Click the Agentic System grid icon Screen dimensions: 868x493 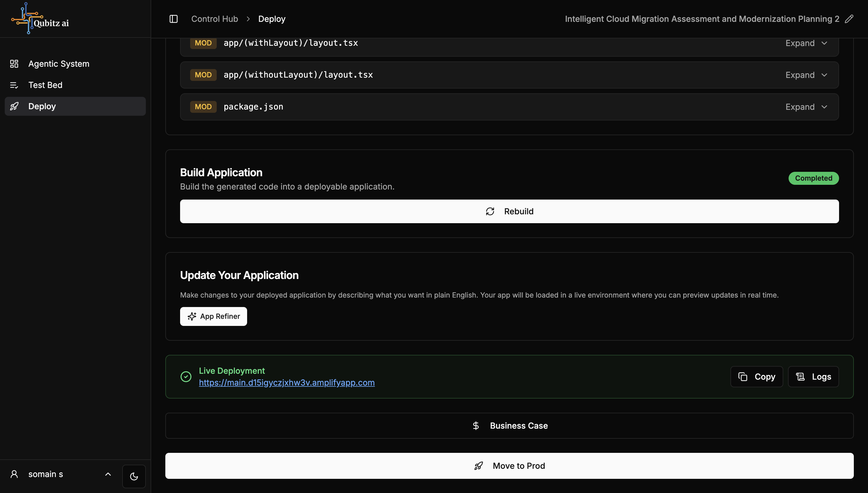tap(14, 64)
